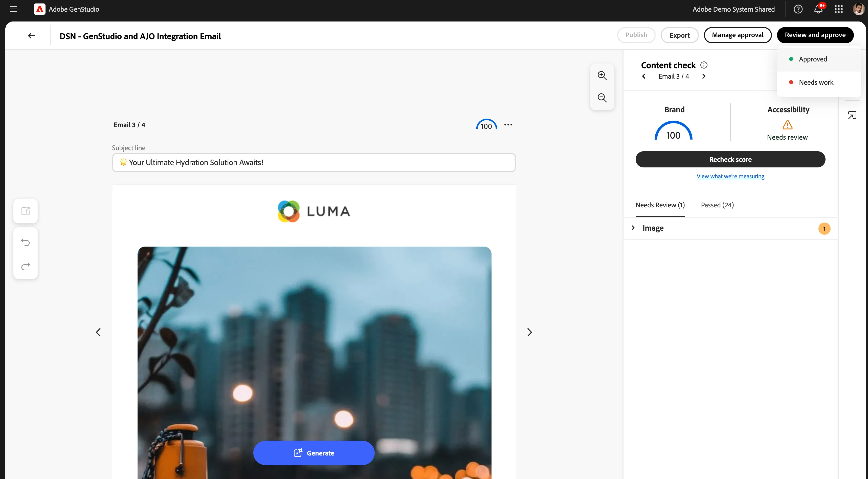Image resolution: width=868 pixels, height=479 pixels.
Task: Click the content check info icon
Action: [704, 65]
